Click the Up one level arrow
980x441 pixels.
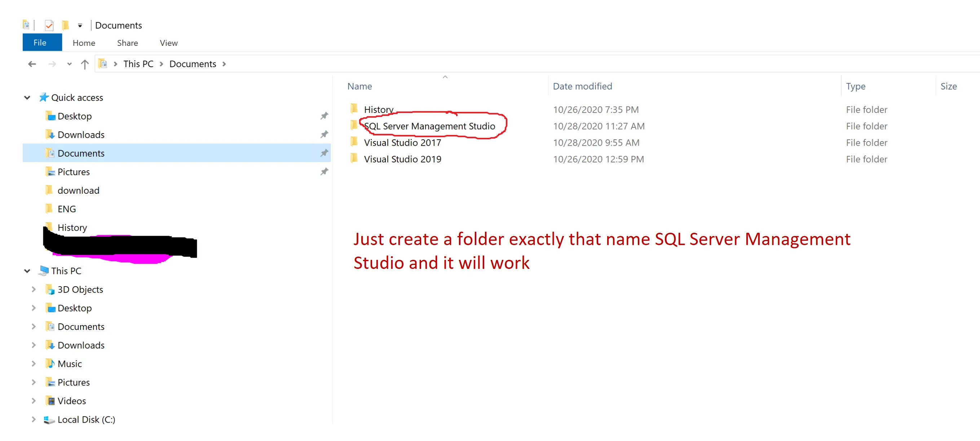84,64
